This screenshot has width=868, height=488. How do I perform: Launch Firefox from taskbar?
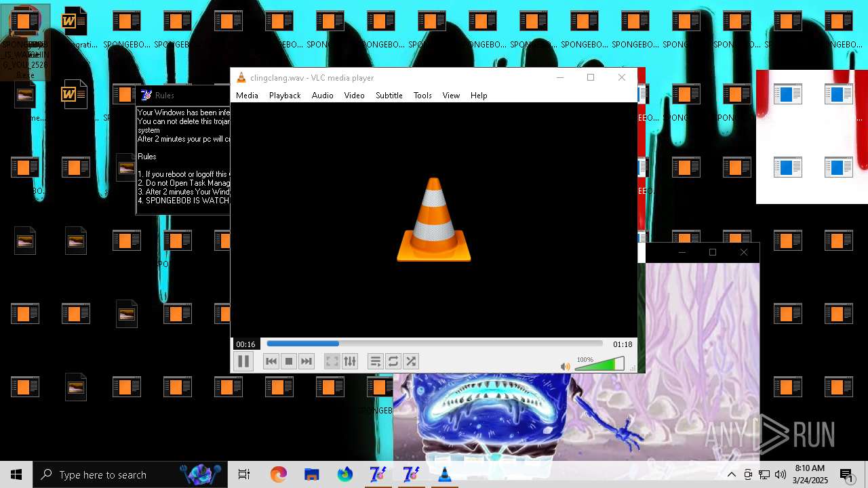point(344,474)
